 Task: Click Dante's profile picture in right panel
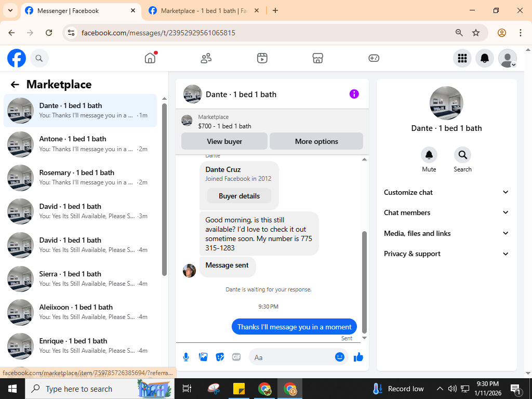pos(446,103)
